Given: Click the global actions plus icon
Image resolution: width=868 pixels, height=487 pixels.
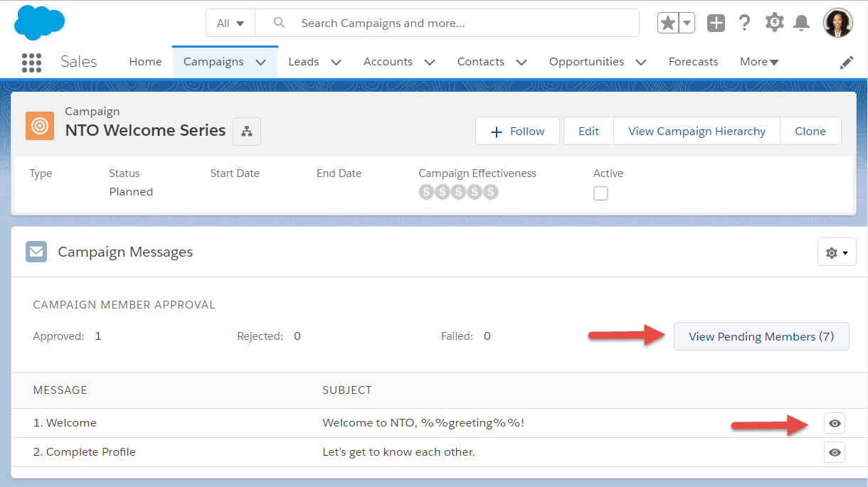Looking at the screenshot, I should click(716, 23).
